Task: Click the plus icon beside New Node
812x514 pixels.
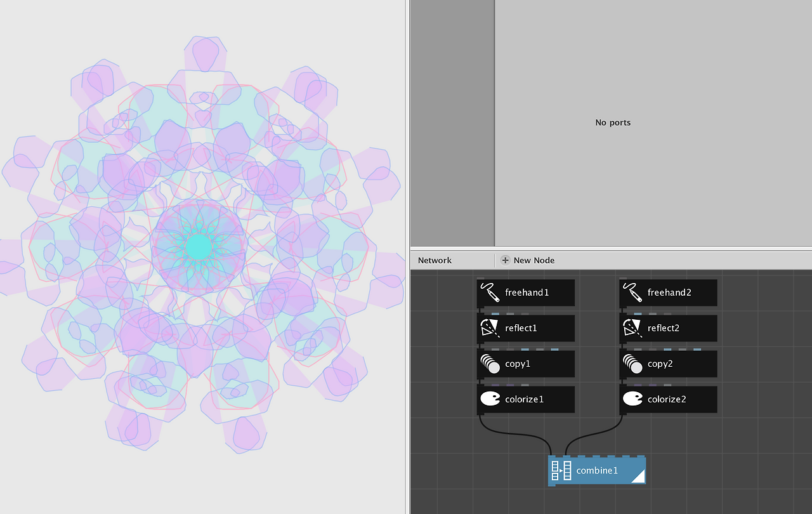Action: pyautogui.click(x=506, y=260)
